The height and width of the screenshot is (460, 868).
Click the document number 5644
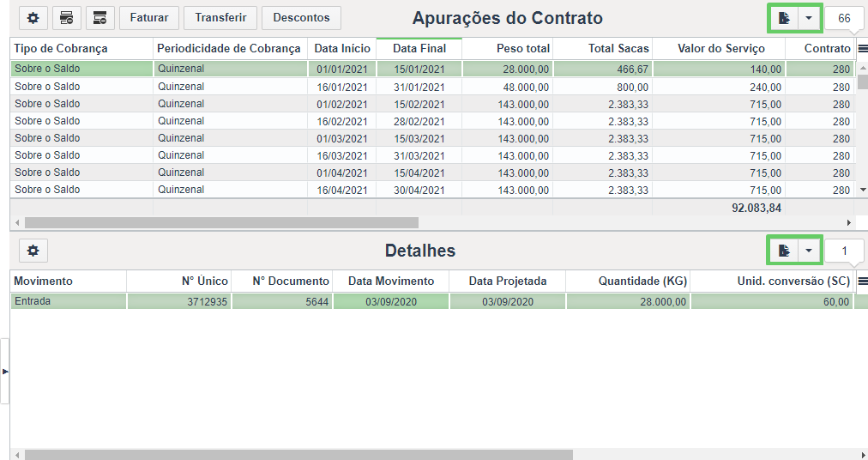pyautogui.click(x=282, y=301)
